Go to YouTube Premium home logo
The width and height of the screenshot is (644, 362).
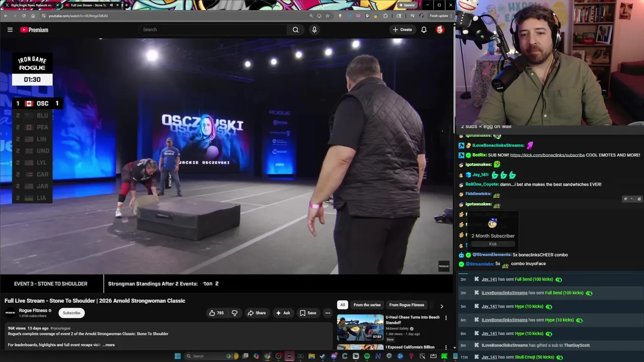[x=34, y=30]
